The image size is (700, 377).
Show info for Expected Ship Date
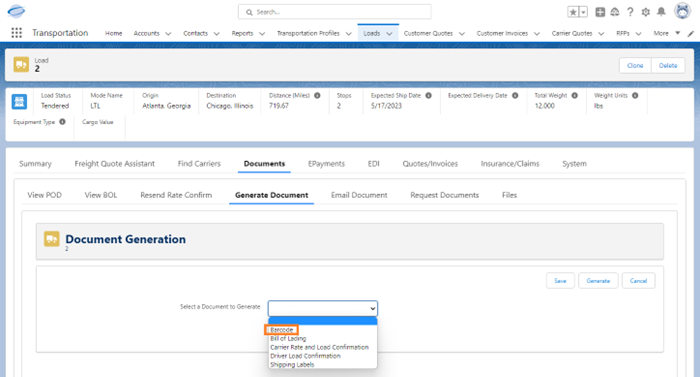click(428, 96)
